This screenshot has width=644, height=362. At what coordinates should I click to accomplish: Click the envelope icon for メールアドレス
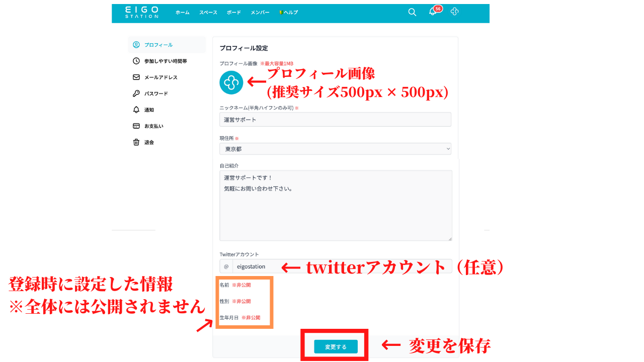click(x=136, y=77)
